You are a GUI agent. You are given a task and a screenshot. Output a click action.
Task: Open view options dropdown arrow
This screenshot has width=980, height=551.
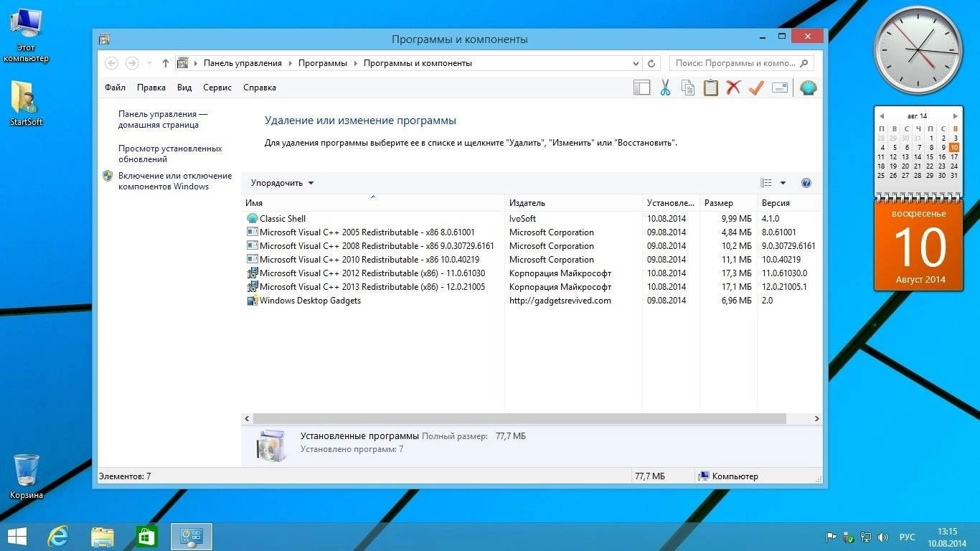point(783,183)
